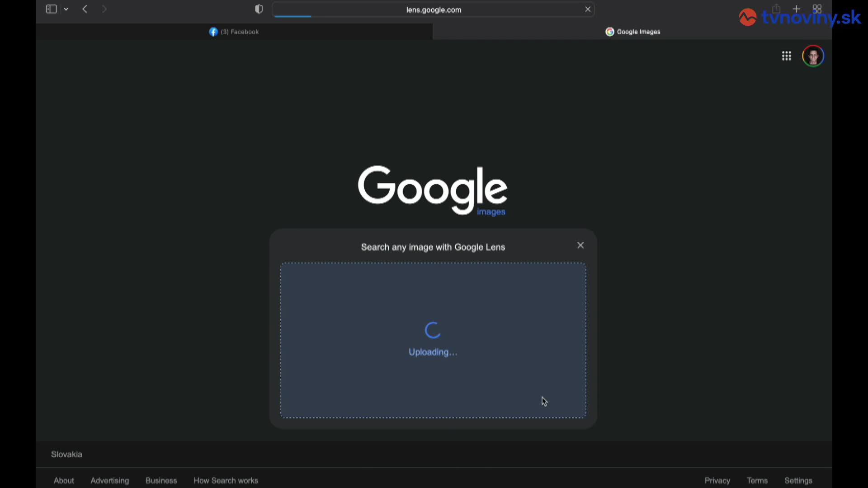Image resolution: width=868 pixels, height=488 pixels.
Task: Show the tab overview grid
Action: pyautogui.click(x=817, y=9)
